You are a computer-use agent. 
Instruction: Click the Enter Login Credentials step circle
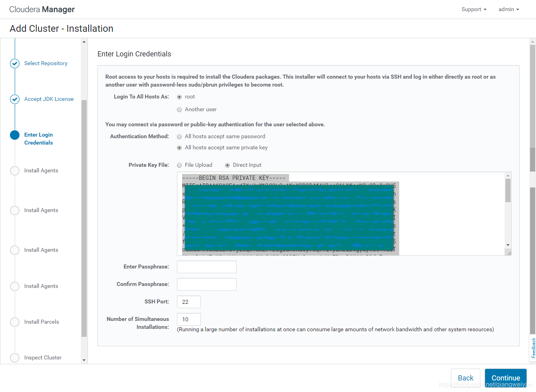pos(15,135)
